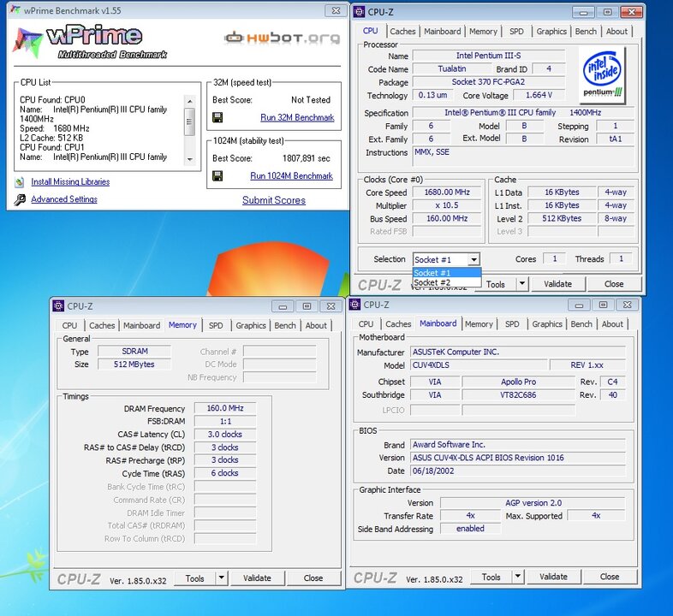Click the AGP version 2.0 field
673x616 pixels.
[x=533, y=503]
